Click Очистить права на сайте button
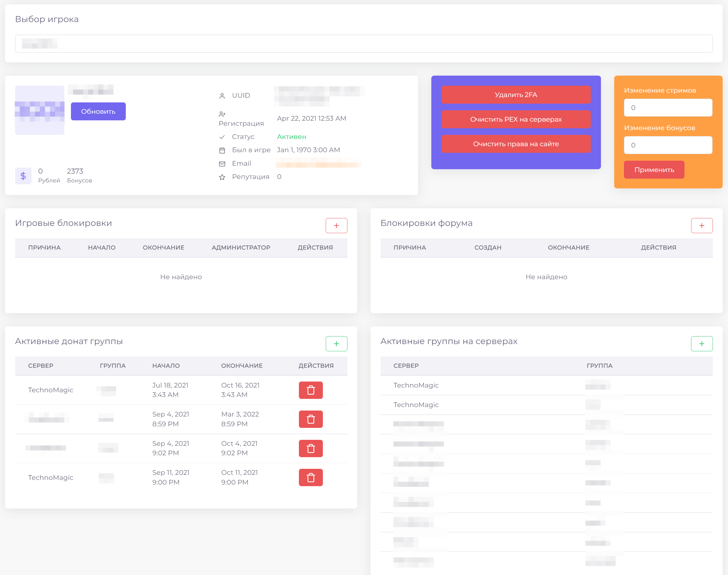 (x=516, y=144)
